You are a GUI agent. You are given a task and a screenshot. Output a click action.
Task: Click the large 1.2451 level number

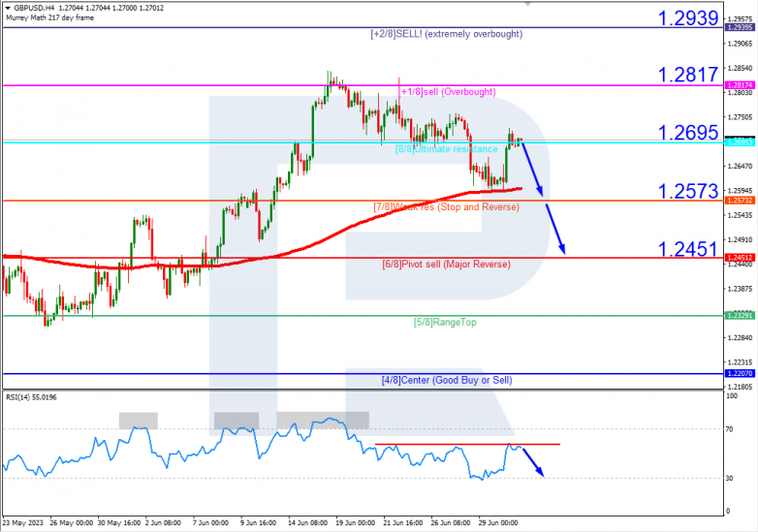point(688,249)
